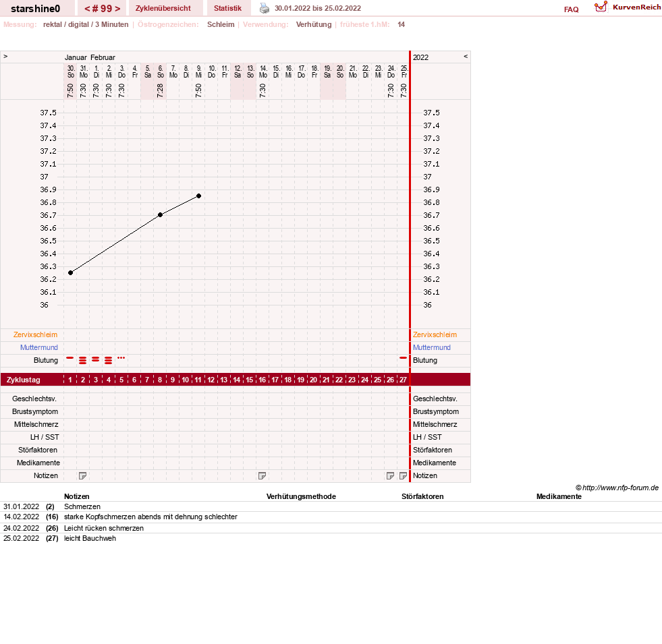Open the note icon on cycle day 26

click(391, 476)
